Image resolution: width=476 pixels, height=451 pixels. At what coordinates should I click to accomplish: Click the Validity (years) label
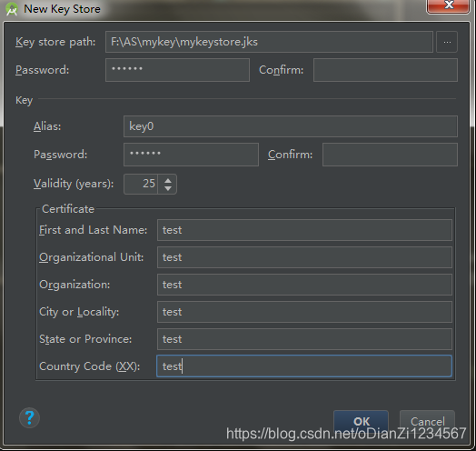(x=74, y=184)
